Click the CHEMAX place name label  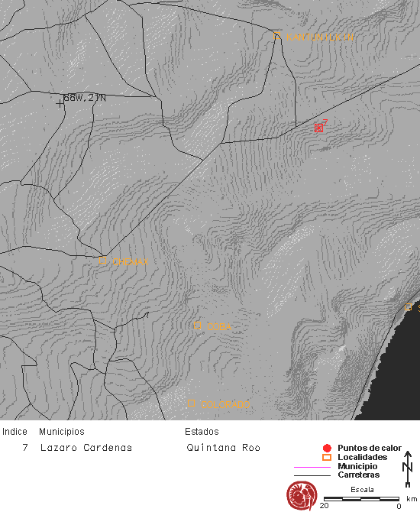(x=131, y=262)
